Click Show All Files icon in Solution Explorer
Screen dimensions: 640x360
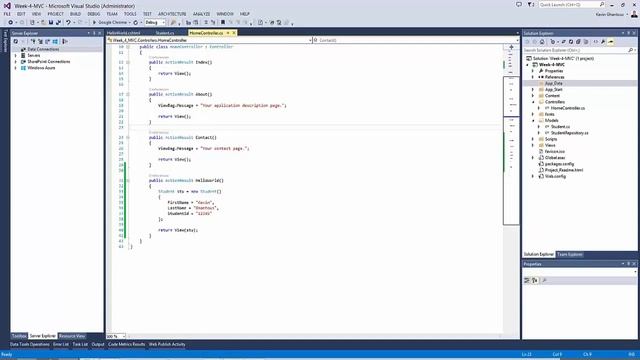pos(586,42)
